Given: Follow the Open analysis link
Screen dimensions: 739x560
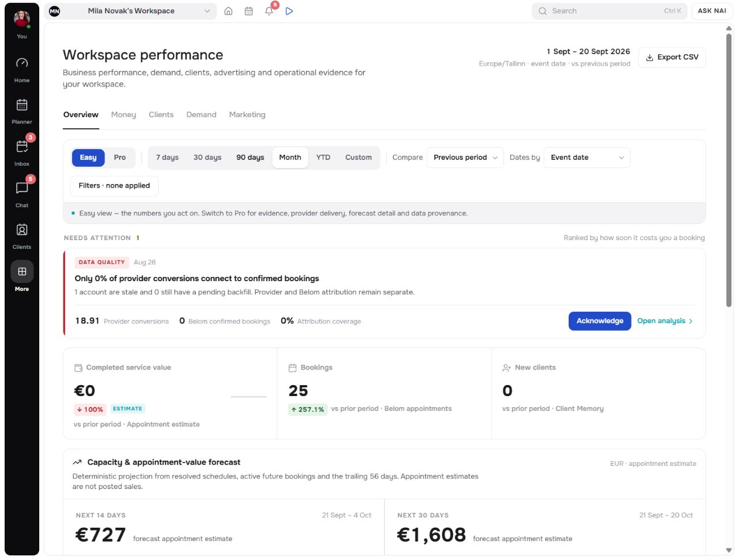Looking at the screenshot, I should (665, 321).
